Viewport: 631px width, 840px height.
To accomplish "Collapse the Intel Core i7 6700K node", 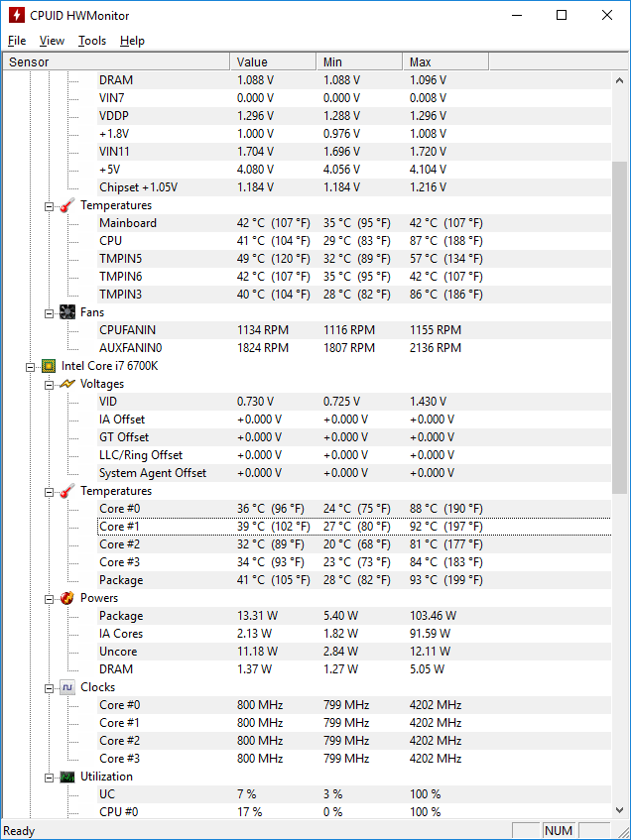I will pyautogui.click(x=30, y=367).
